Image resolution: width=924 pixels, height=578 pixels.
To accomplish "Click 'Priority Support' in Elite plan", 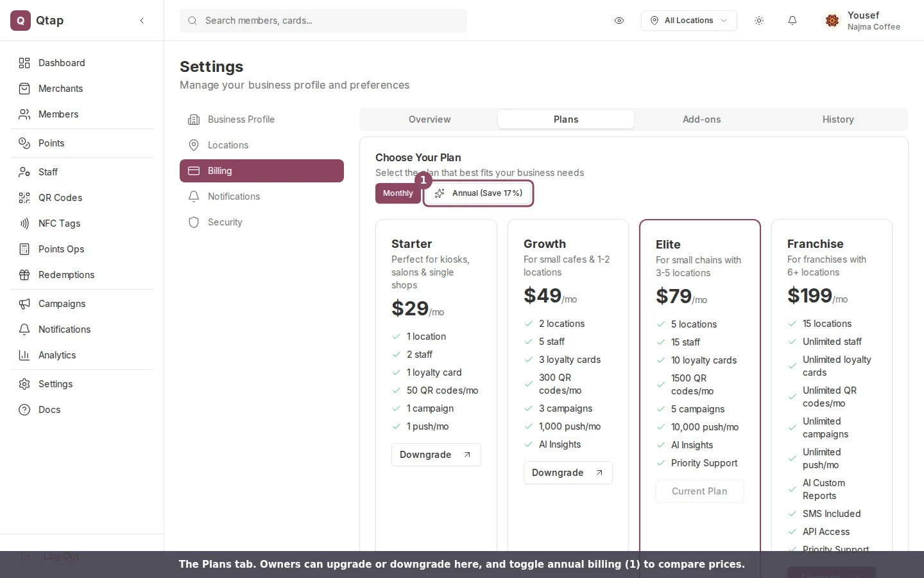I will [704, 463].
